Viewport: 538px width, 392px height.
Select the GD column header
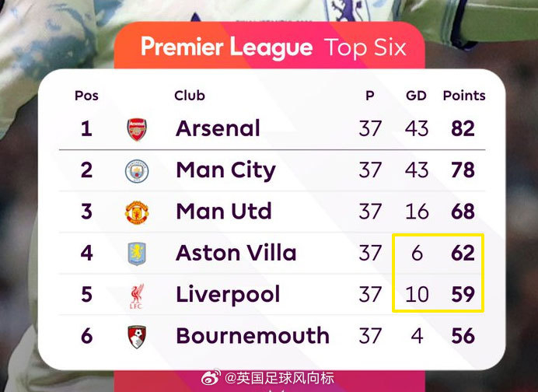[x=416, y=96]
